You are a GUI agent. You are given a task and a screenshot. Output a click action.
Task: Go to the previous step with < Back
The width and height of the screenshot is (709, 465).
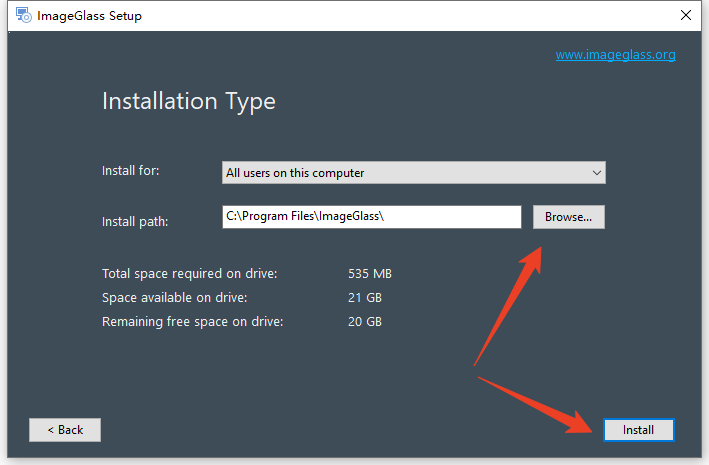(x=65, y=430)
